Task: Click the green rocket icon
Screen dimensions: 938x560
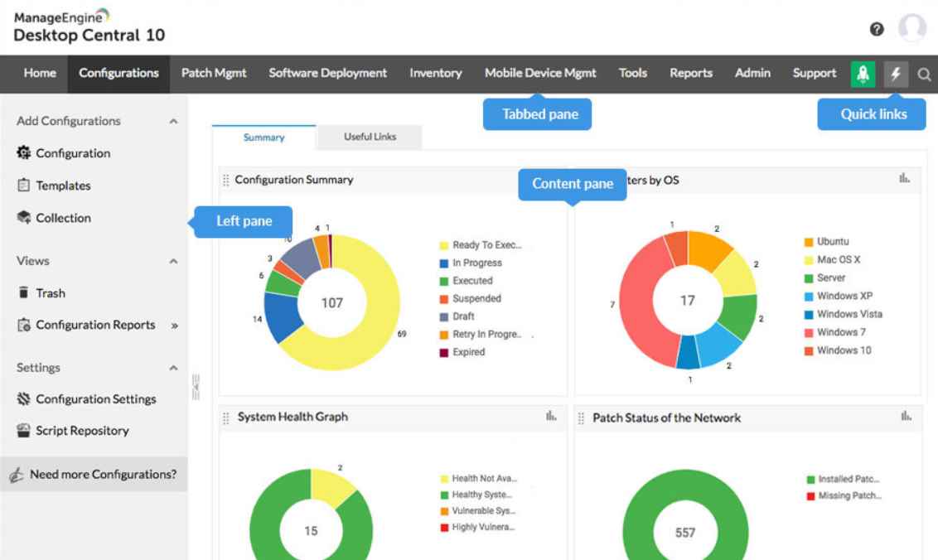Action: point(863,74)
